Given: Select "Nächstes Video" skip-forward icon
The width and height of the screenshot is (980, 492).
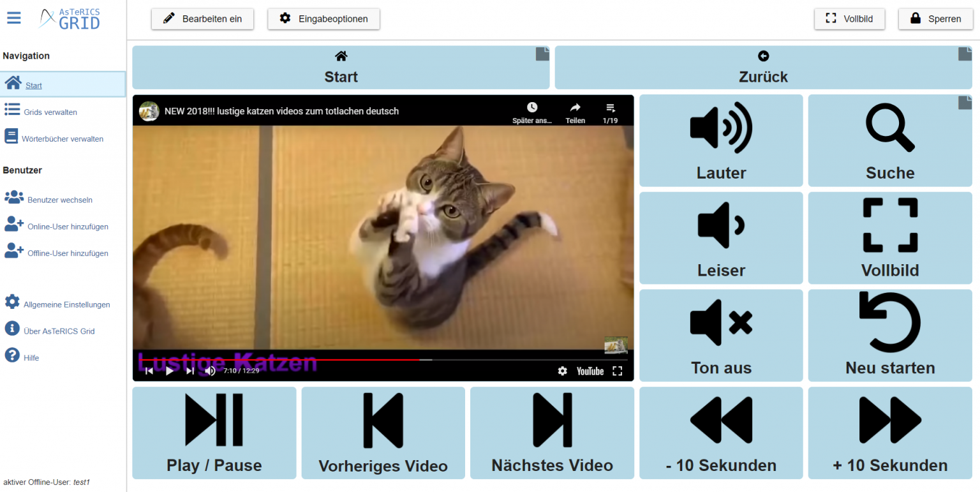Looking at the screenshot, I should pos(551,433).
